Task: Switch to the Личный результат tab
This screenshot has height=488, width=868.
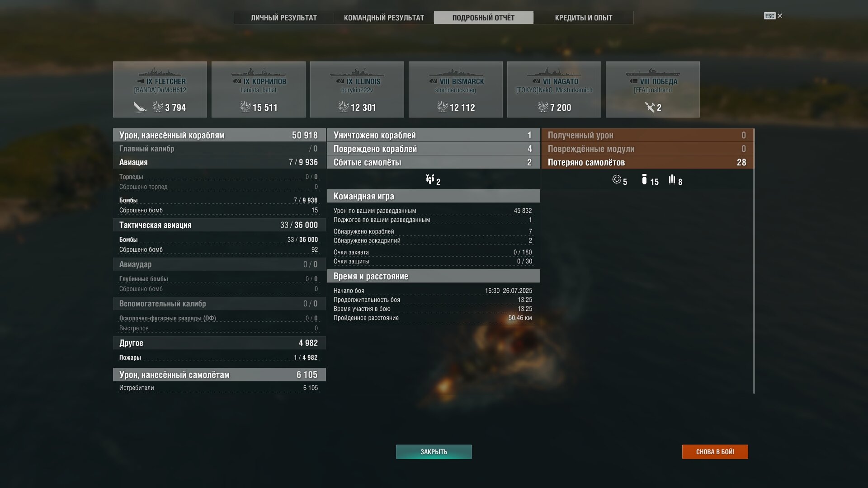Action: click(x=284, y=18)
